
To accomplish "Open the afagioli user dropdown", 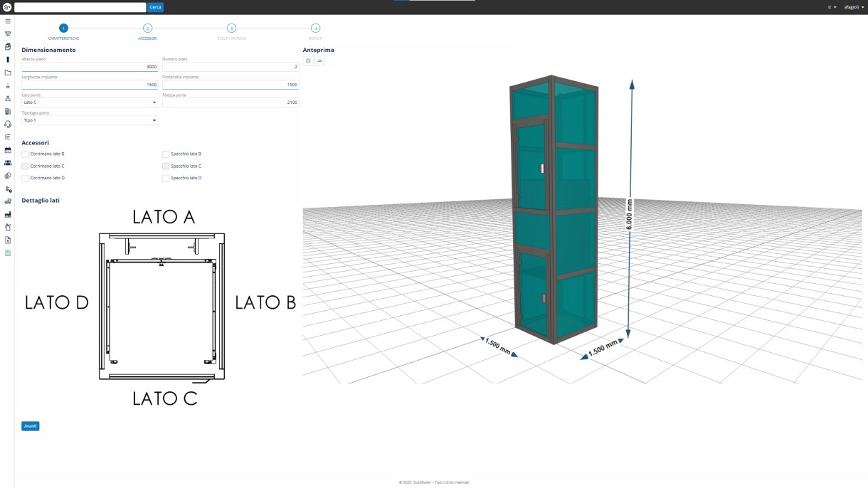I will pyautogui.click(x=854, y=7).
